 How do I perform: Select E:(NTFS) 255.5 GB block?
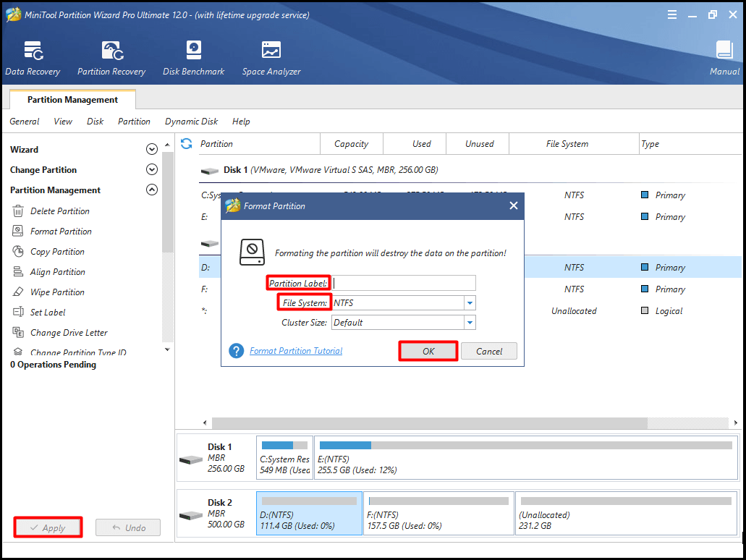526,458
